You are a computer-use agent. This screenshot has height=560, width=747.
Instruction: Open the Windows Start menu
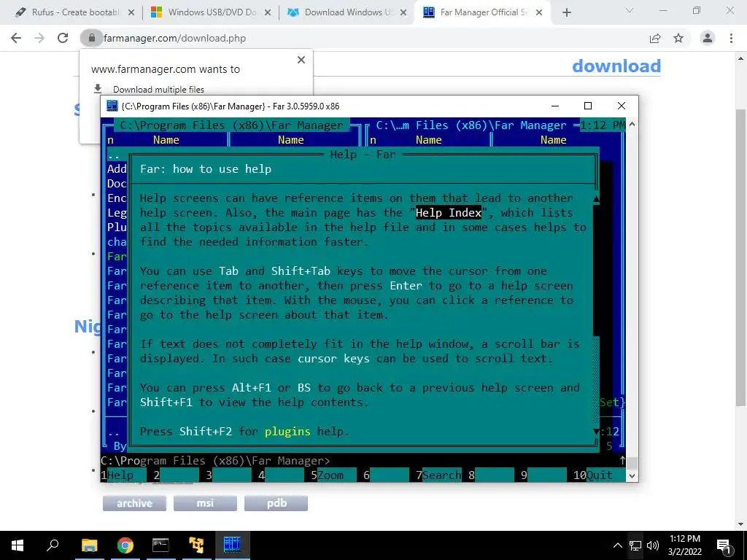18,545
